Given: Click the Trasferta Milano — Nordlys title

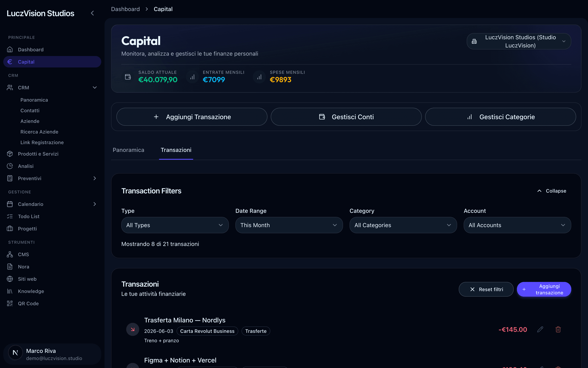Looking at the screenshot, I should coord(185,320).
